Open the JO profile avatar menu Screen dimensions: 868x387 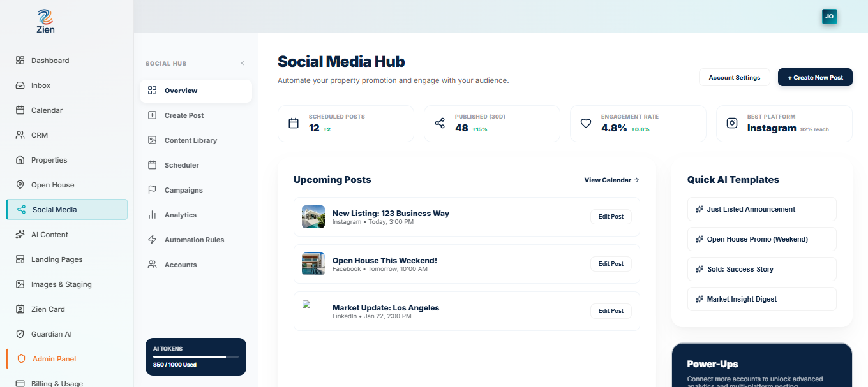(x=829, y=17)
